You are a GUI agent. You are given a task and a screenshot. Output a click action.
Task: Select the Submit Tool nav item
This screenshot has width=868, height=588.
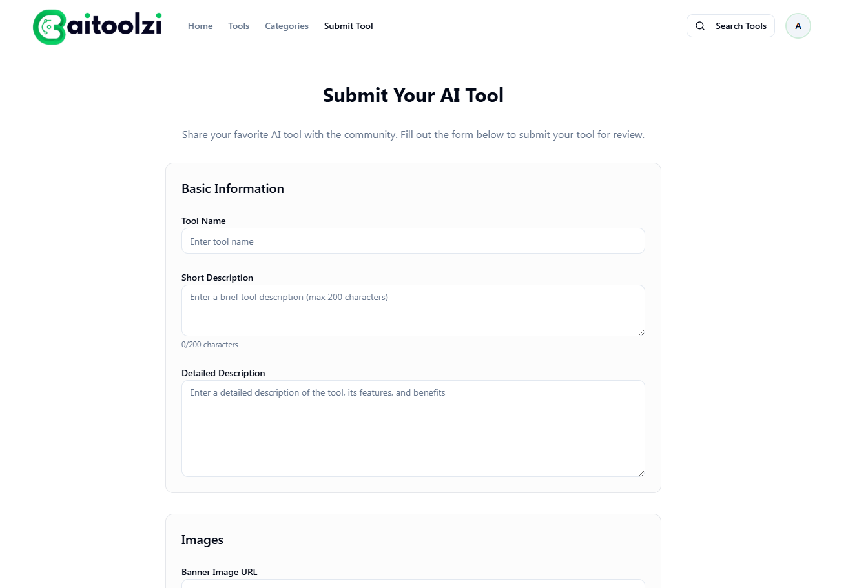pyautogui.click(x=348, y=26)
